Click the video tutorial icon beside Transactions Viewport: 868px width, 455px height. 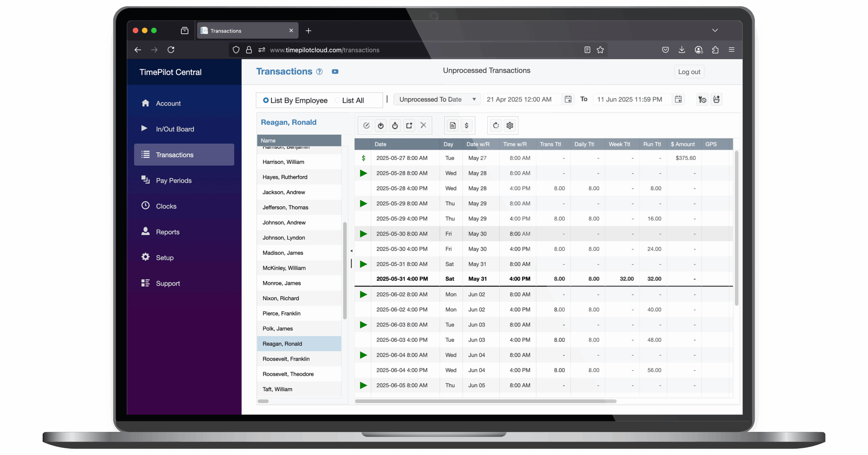(x=335, y=72)
